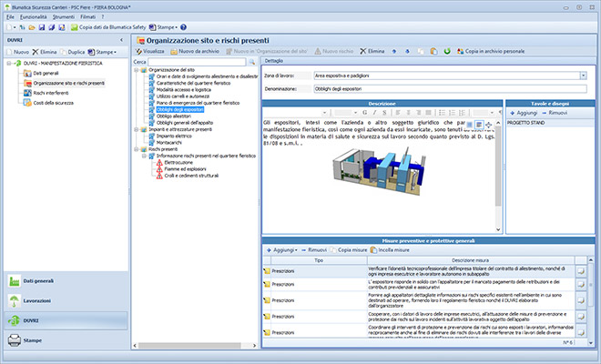Open Dati generali navigation section

coord(38,282)
